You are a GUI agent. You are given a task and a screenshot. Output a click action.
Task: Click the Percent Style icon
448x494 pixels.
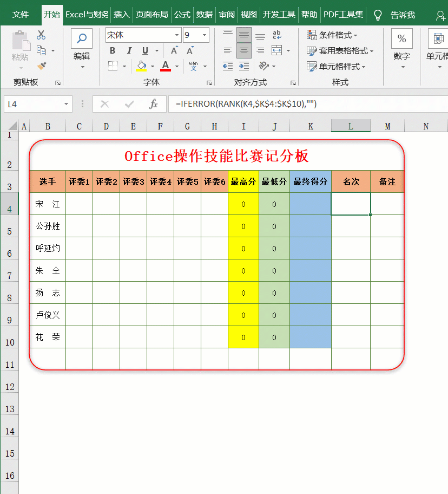point(401,38)
